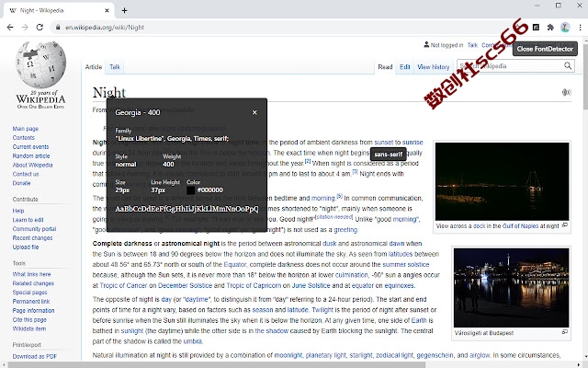Open Related changes link
Image resolution: width=588 pixels, height=368 pixels.
33,283
